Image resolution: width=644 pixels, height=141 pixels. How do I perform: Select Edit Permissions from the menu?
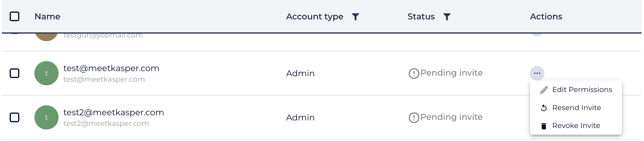pyautogui.click(x=582, y=90)
